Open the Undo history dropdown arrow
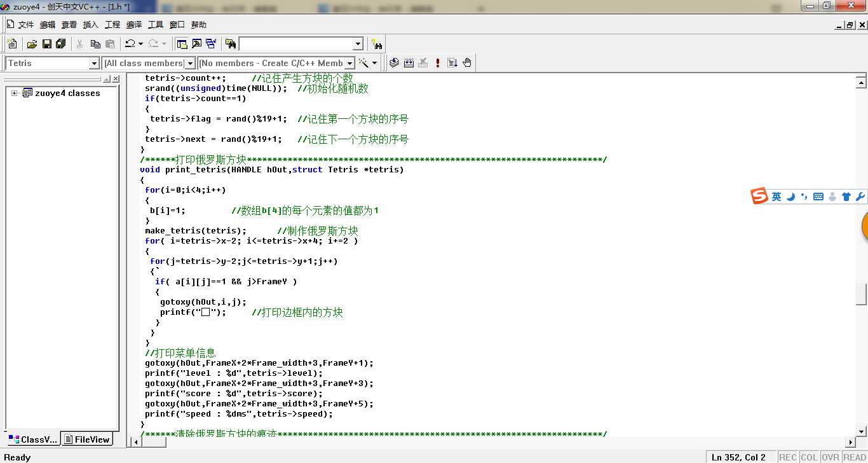 coord(140,44)
